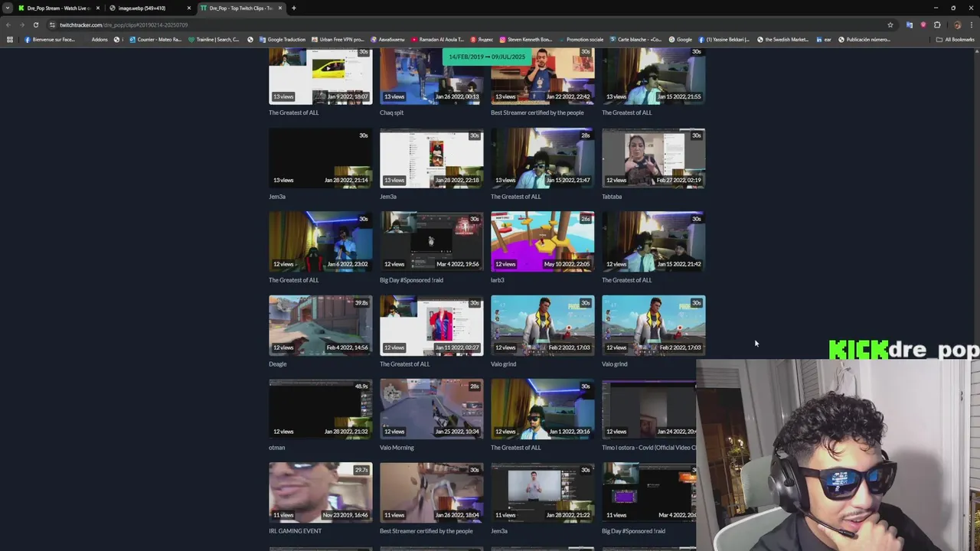Image resolution: width=980 pixels, height=551 pixels.
Task: Open the Google Traduction bookmark
Action: (282, 39)
